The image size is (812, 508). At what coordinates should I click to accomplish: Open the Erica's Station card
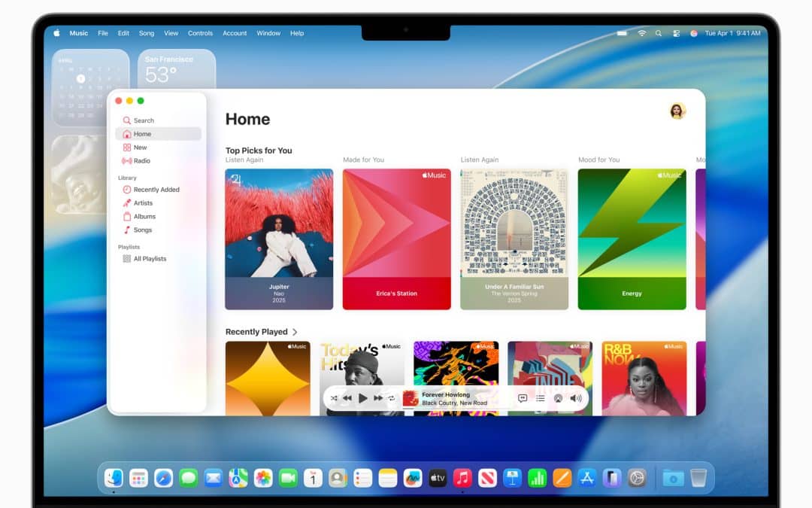[x=397, y=239]
